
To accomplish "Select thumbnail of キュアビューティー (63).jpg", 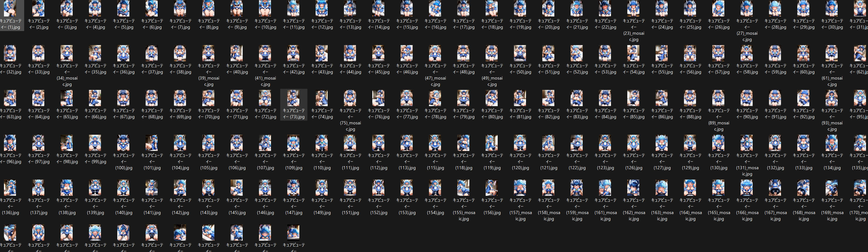I will tap(10, 98).
